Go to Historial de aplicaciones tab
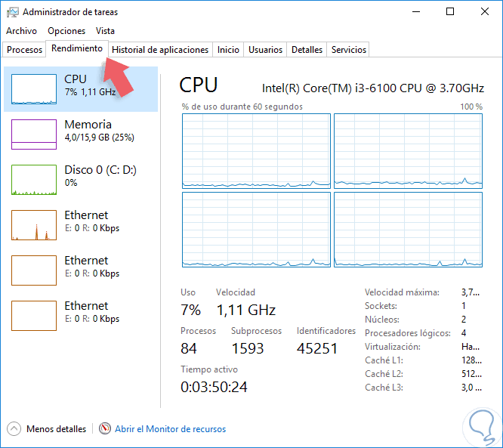Viewport: 503px width, 448px height. 160,50
